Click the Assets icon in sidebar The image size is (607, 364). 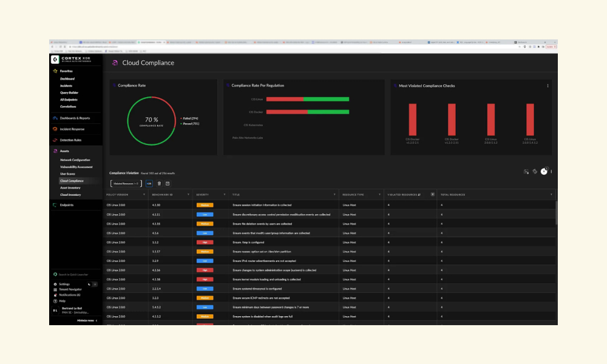(x=55, y=151)
